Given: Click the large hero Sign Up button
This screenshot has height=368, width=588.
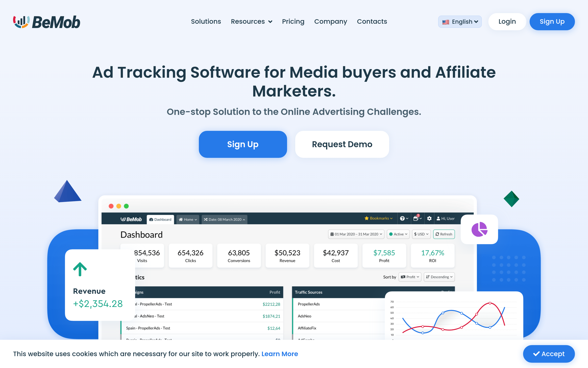Looking at the screenshot, I should click(243, 144).
